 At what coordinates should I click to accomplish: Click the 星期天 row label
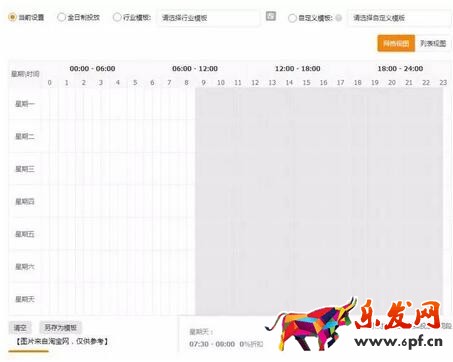pyautogui.click(x=25, y=299)
